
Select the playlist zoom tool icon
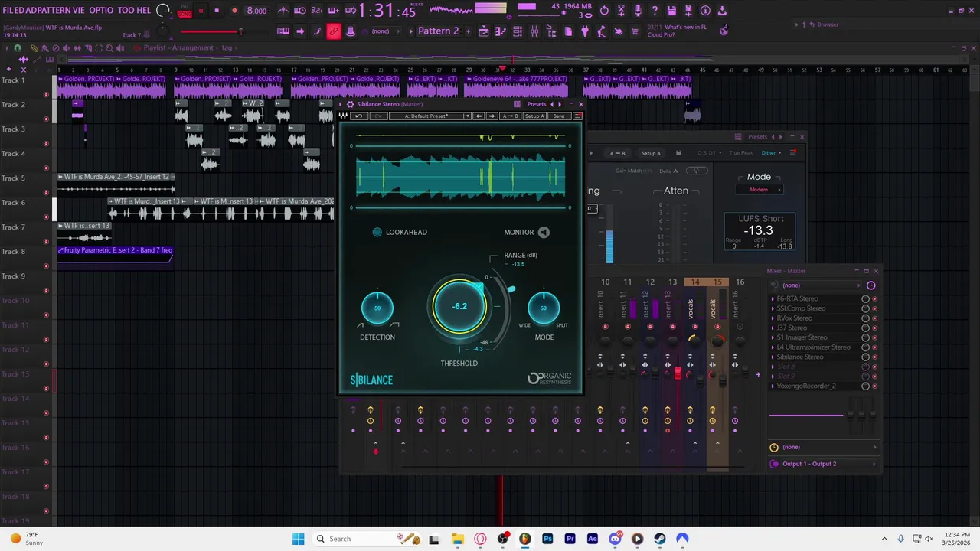pyautogui.click(x=109, y=47)
